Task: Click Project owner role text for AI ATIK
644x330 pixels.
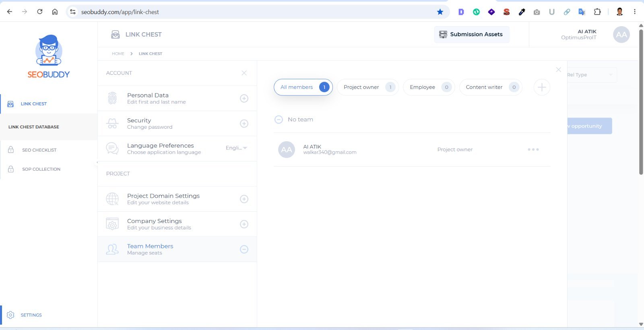Action: point(455,150)
